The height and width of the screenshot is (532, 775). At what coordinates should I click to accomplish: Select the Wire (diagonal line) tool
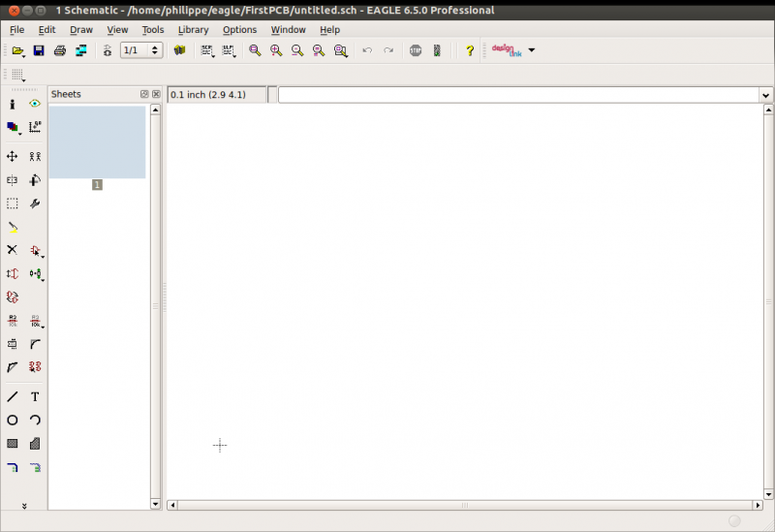(13, 397)
